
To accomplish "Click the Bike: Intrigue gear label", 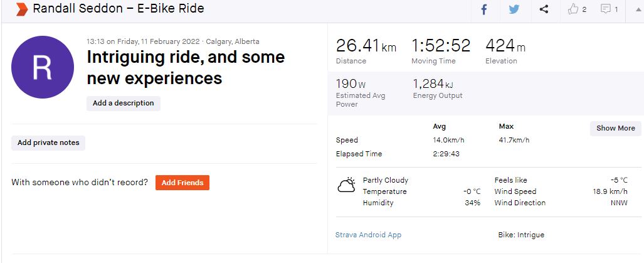I will 520,235.
